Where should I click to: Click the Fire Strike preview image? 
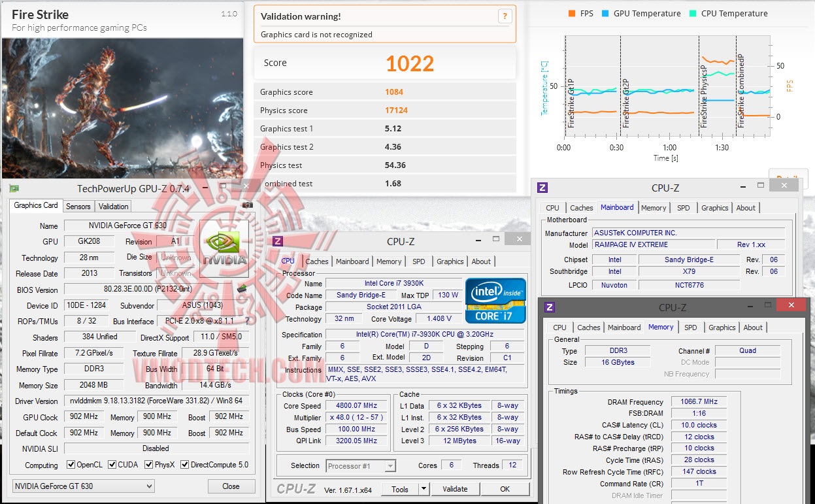coord(122,108)
